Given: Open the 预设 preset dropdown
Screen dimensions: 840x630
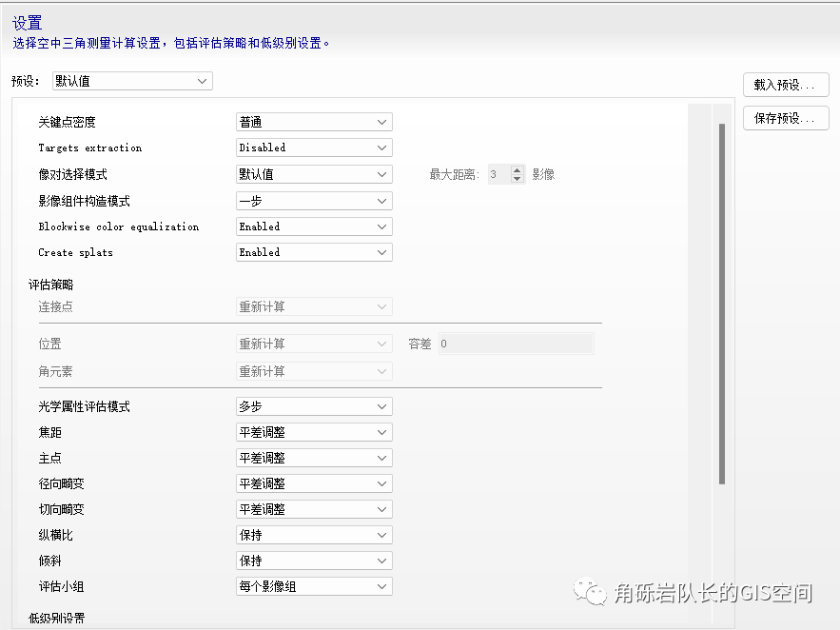Looking at the screenshot, I should pyautogui.click(x=131, y=82).
